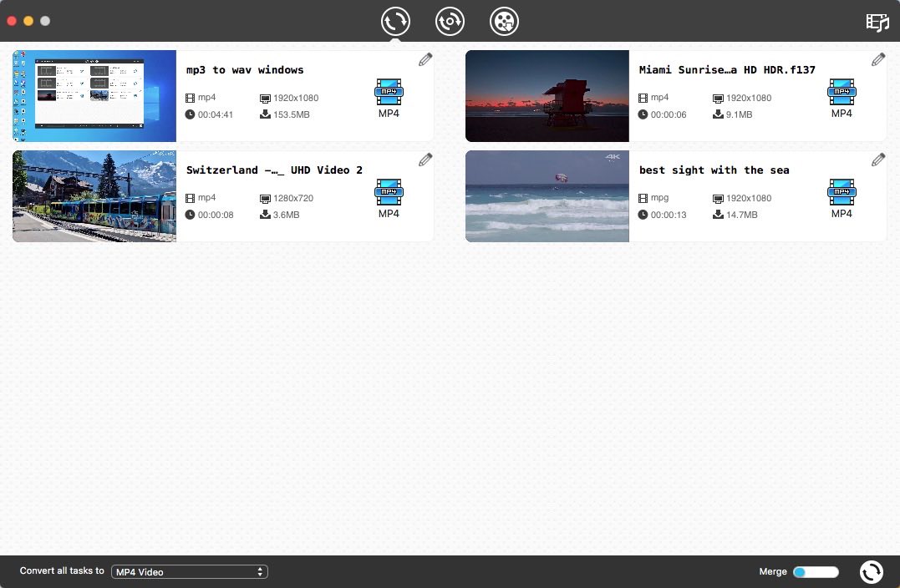The image size is (900, 588).
Task: Open editor for Switzerland UHD Video 2
Action: pyautogui.click(x=425, y=159)
